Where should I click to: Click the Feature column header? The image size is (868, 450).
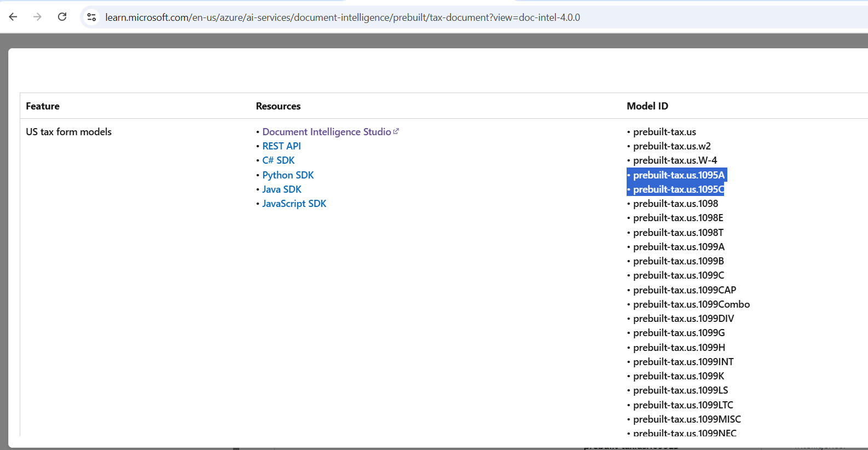point(43,106)
